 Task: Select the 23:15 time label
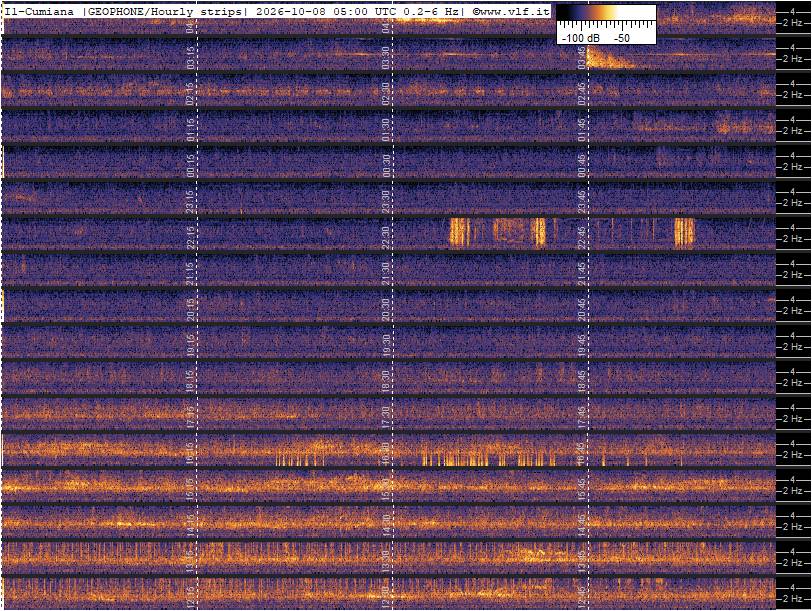(191, 202)
